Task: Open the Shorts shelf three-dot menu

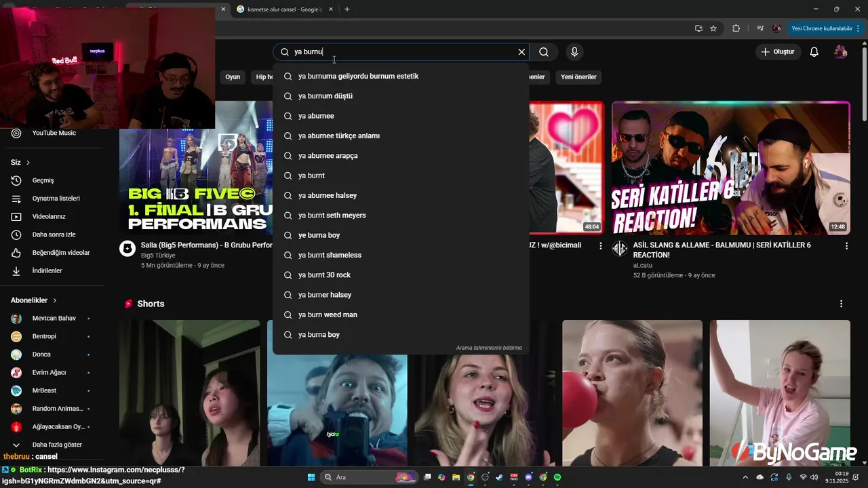Action: 841,304
